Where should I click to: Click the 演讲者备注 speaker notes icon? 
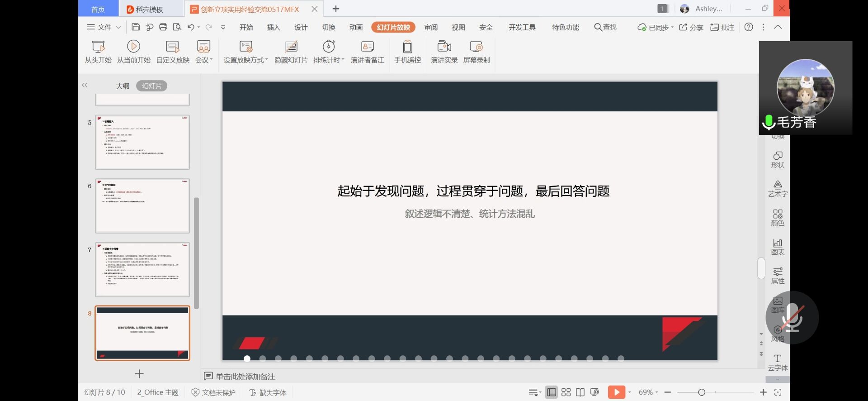[x=367, y=47]
